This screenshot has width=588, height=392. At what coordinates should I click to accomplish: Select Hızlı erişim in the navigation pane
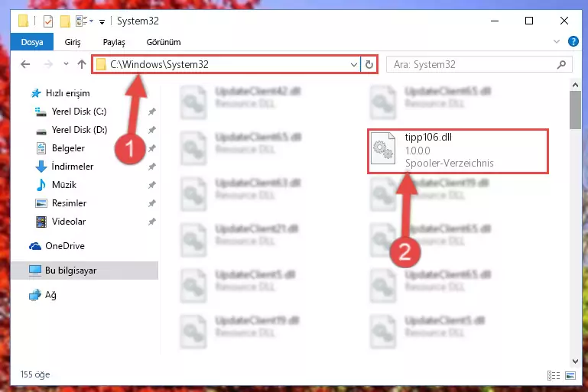67,93
